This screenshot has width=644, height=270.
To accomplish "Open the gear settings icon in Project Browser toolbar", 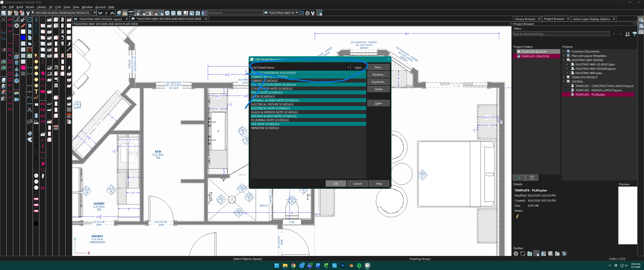I will 516,254.
